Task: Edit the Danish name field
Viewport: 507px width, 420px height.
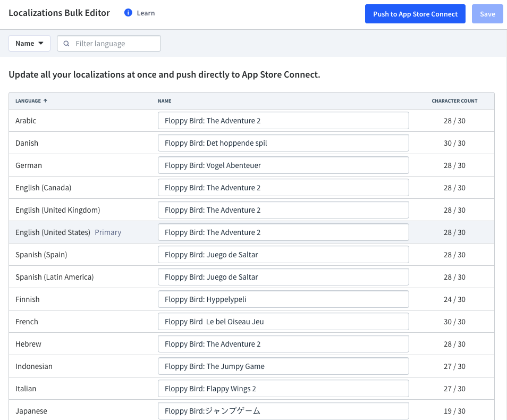Action: click(283, 143)
